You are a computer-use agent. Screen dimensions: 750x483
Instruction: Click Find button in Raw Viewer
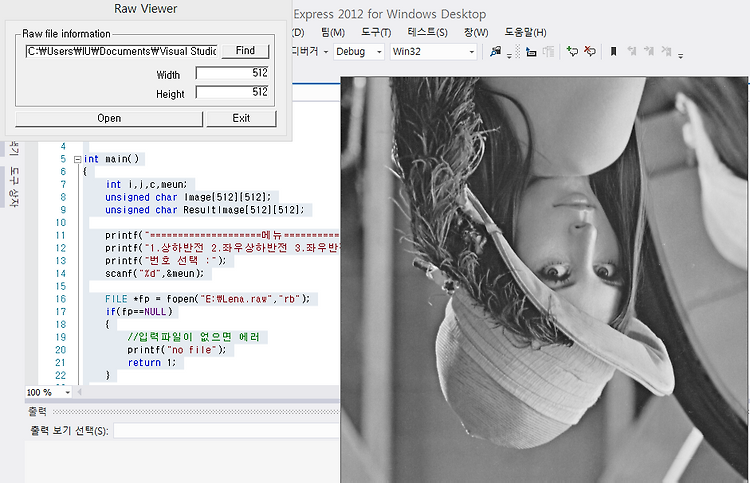(245, 51)
